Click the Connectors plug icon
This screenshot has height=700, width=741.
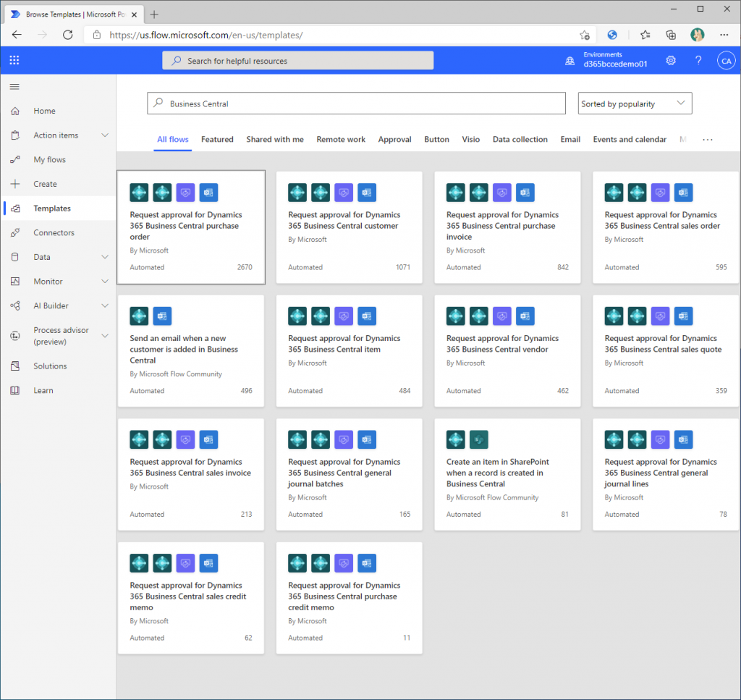pyautogui.click(x=15, y=232)
